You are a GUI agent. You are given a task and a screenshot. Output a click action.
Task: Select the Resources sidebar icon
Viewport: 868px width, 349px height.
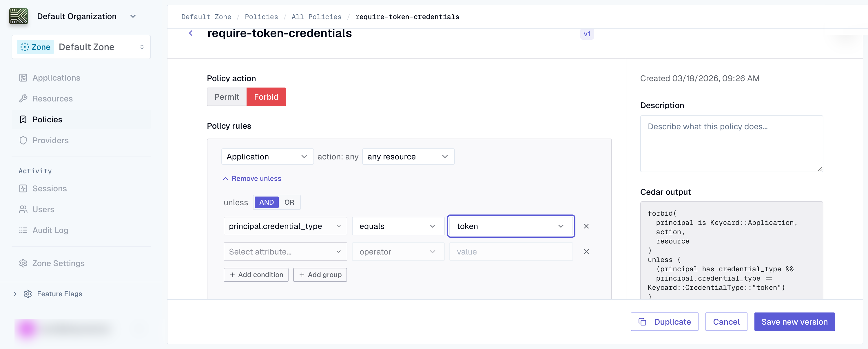coord(23,99)
